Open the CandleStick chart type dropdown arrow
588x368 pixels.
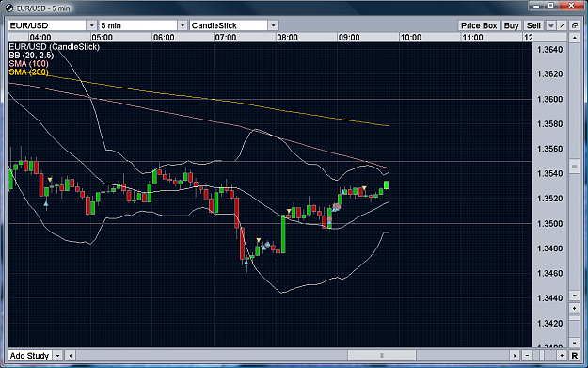(x=273, y=25)
